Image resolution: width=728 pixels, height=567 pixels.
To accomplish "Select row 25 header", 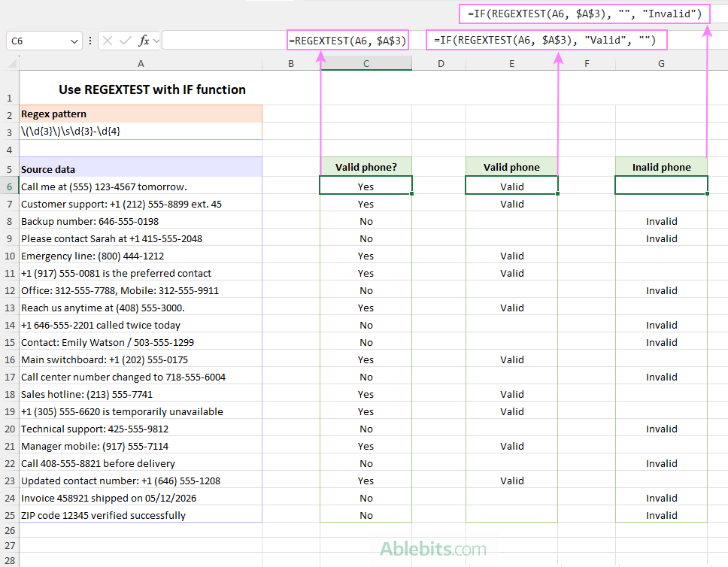I will (9, 515).
